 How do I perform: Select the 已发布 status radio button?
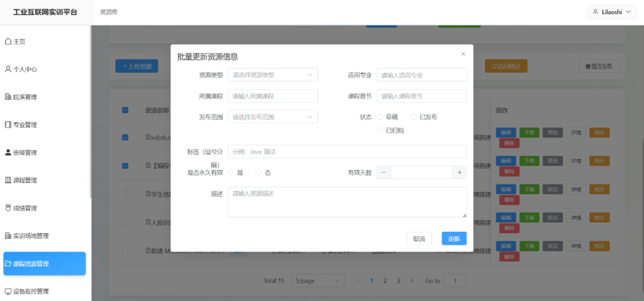[x=413, y=117]
